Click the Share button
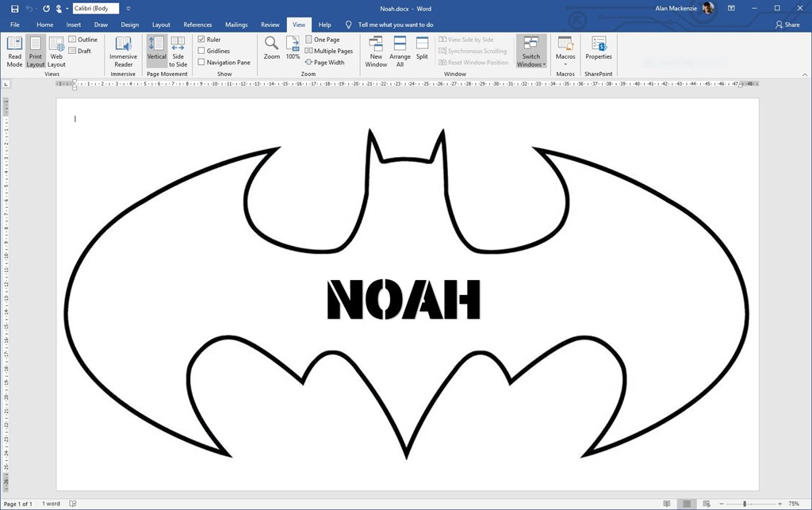The width and height of the screenshot is (812, 510). pyautogui.click(x=787, y=25)
